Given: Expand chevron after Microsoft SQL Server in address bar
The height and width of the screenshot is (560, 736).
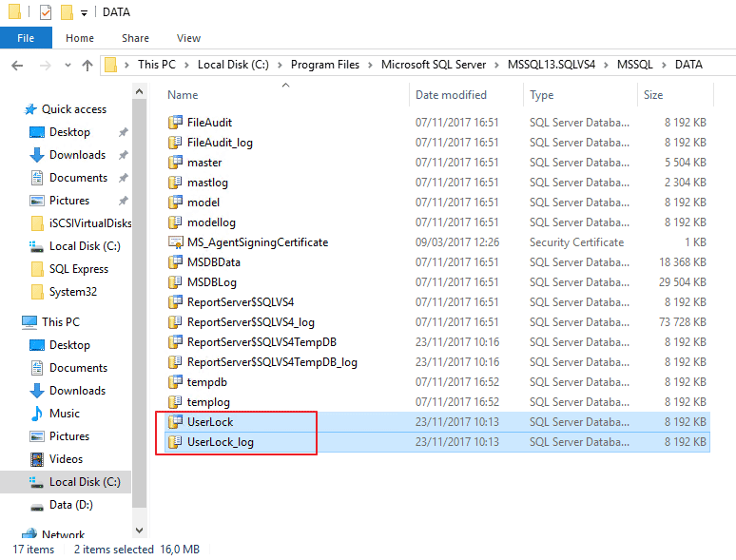Looking at the screenshot, I should click(x=496, y=65).
